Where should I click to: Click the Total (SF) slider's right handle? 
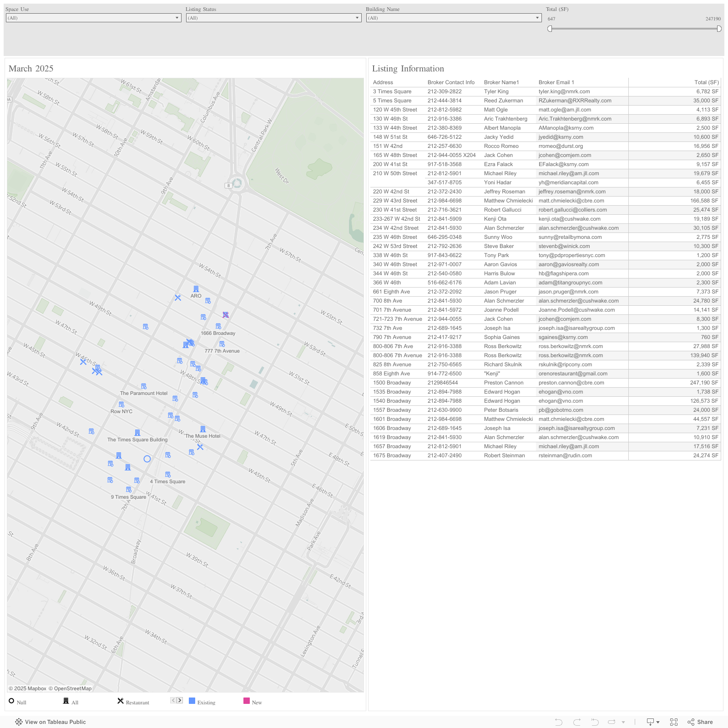(719, 29)
